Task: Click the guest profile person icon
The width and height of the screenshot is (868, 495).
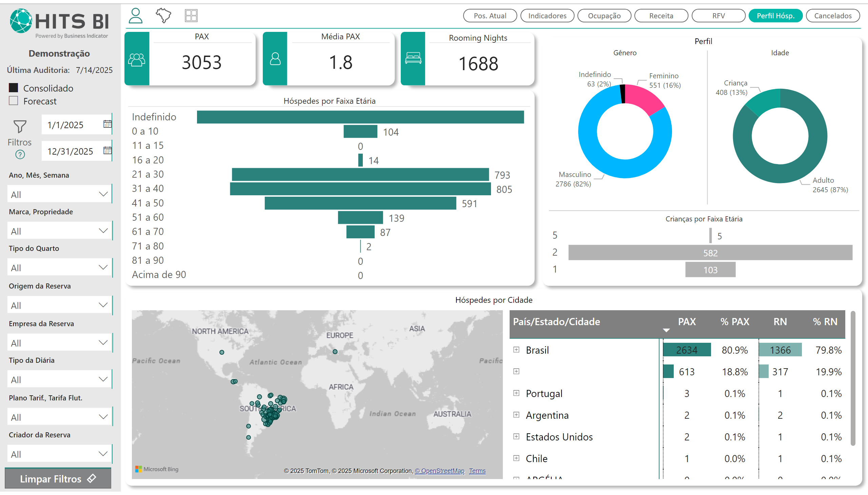Action: pos(135,16)
